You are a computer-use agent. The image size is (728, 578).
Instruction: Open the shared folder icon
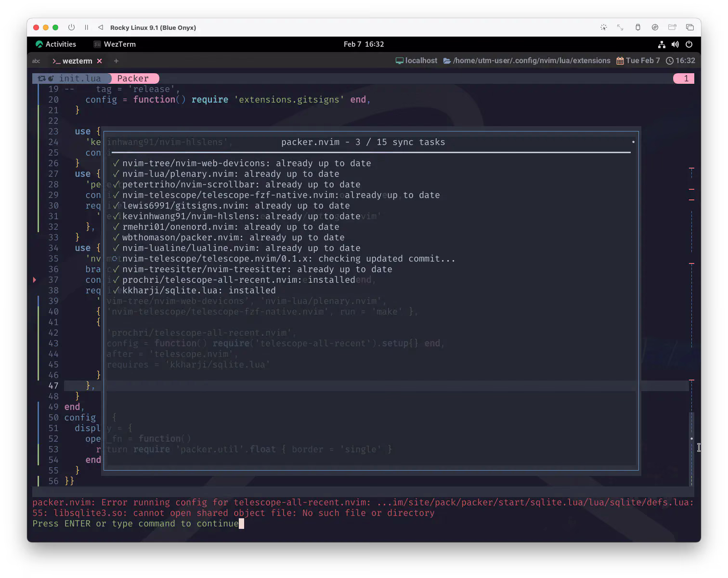coord(672,27)
